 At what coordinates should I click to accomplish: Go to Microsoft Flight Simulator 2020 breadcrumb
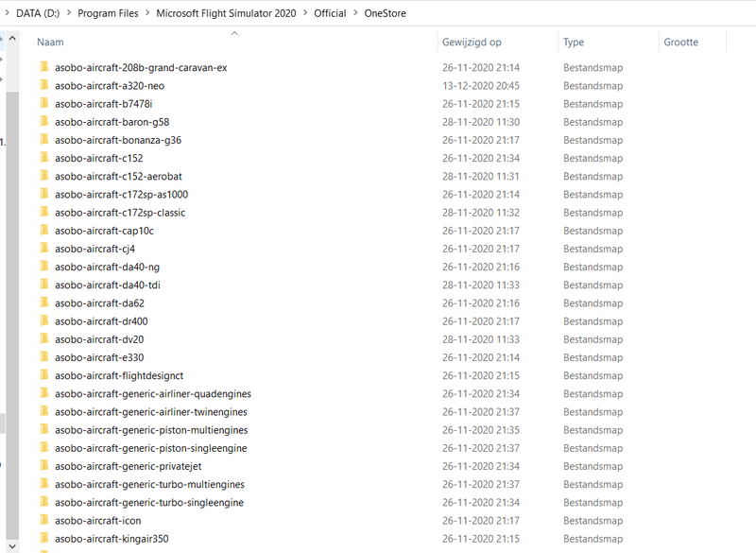pos(226,13)
